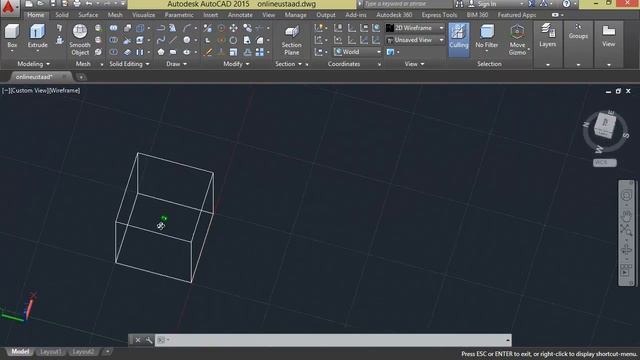640x360 pixels.
Task: Select the 3D Move tool in Modify
Action: coord(233,28)
